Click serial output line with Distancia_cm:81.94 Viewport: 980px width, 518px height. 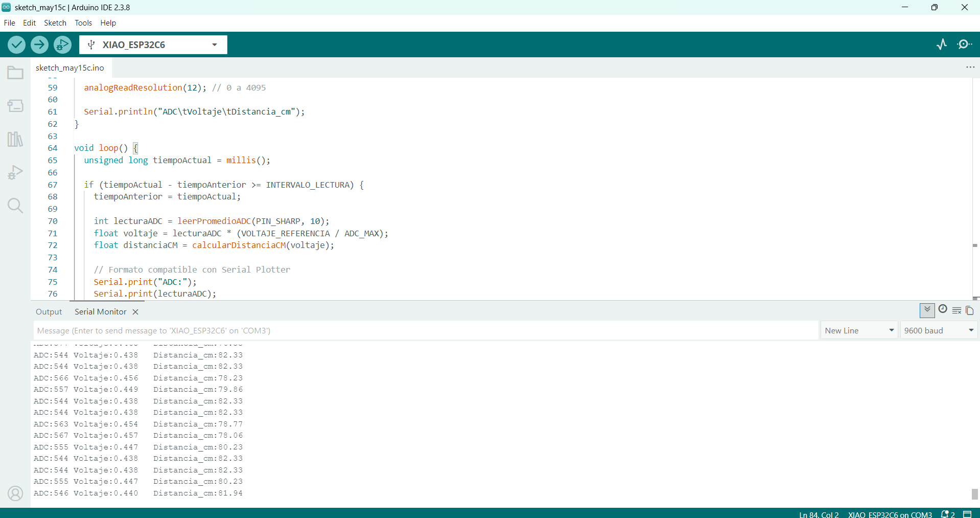point(138,493)
